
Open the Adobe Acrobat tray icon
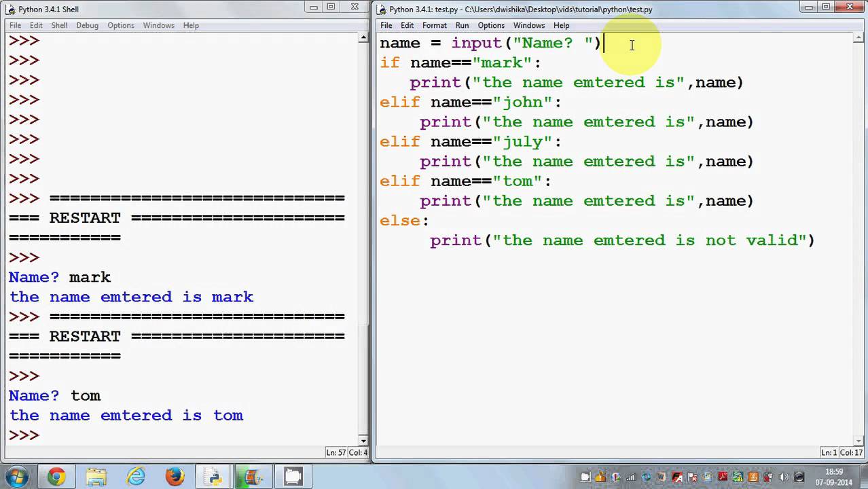pos(723,477)
